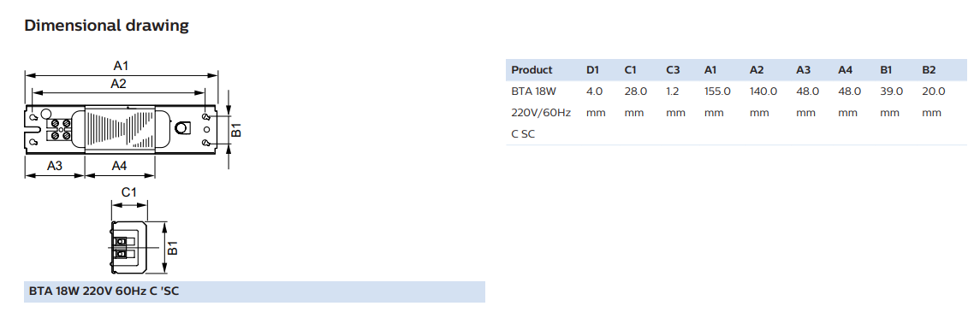Click the A3 dimension label below the ballast

pos(55,166)
